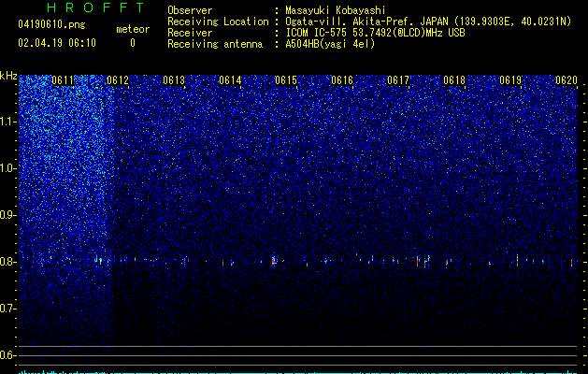Click the 0611 time marker
Screen dimensions: 588x374
(x=63, y=80)
